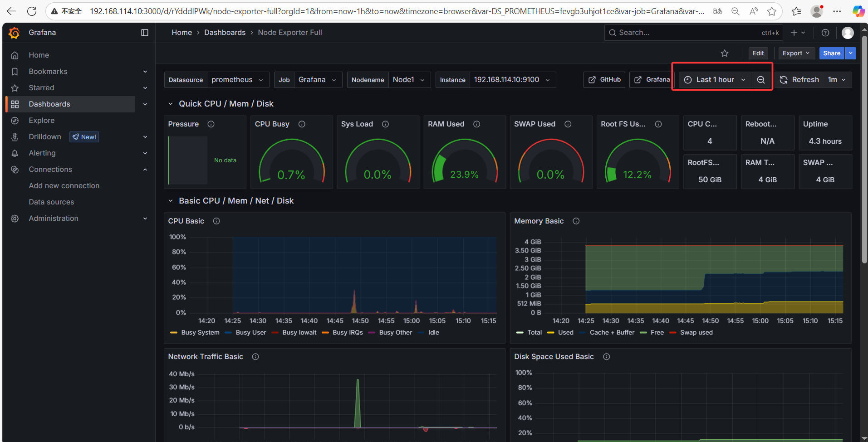Open the Datasource prometheus dropdown
Image resolution: width=868 pixels, height=442 pixels.
coord(238,80)
